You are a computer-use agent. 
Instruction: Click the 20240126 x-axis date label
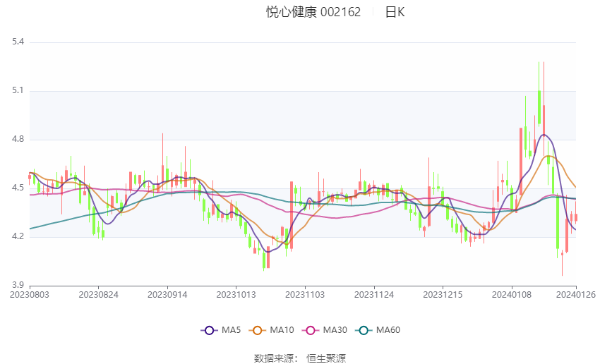[576, 295]
